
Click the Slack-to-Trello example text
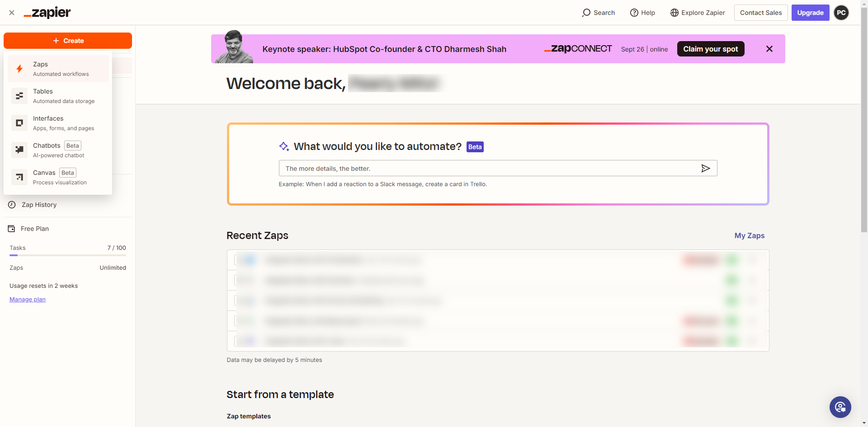point(383,184)
